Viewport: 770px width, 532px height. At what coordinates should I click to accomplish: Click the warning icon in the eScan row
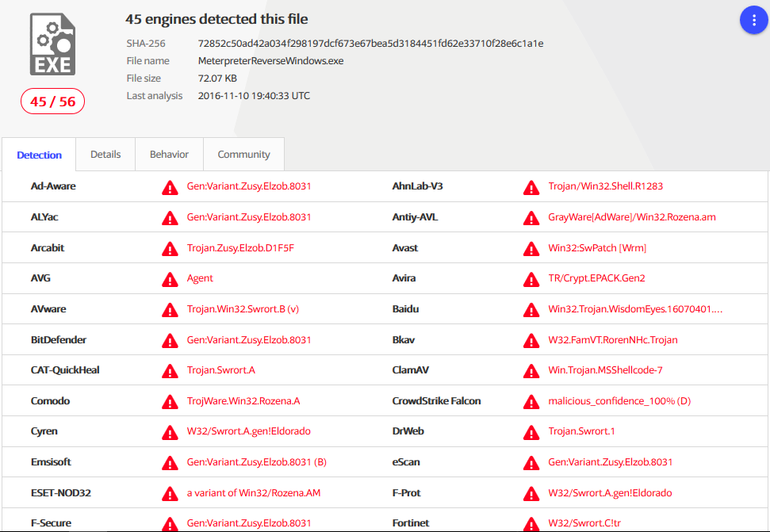531,463
